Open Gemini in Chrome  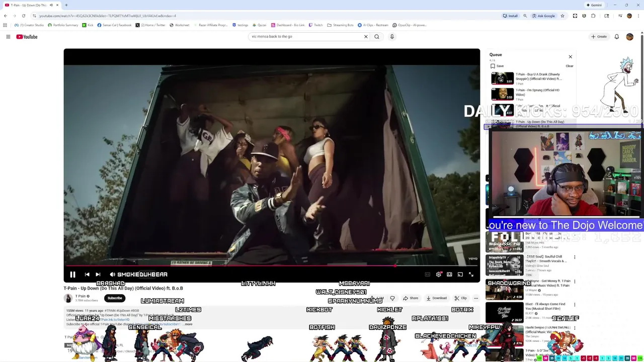point(594,5)
